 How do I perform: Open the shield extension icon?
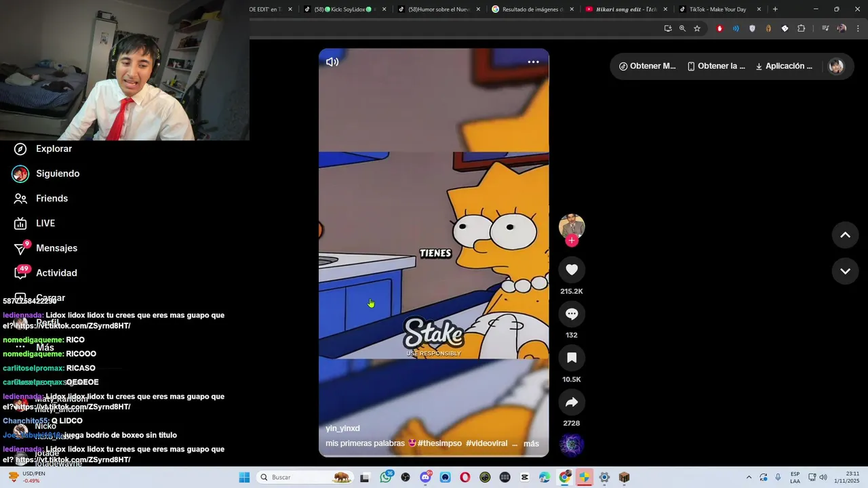(x=752, y=28)
